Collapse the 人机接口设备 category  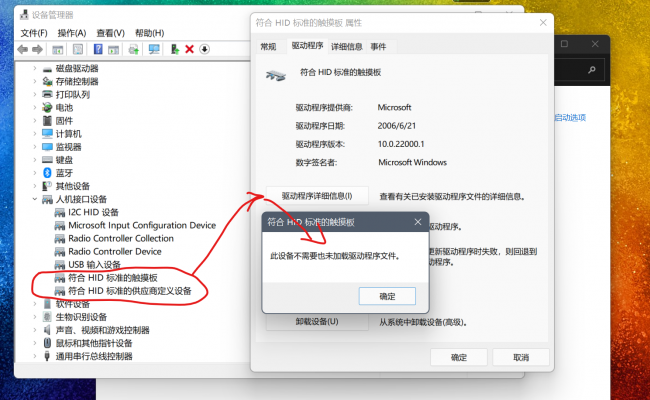tap(35, 199)
